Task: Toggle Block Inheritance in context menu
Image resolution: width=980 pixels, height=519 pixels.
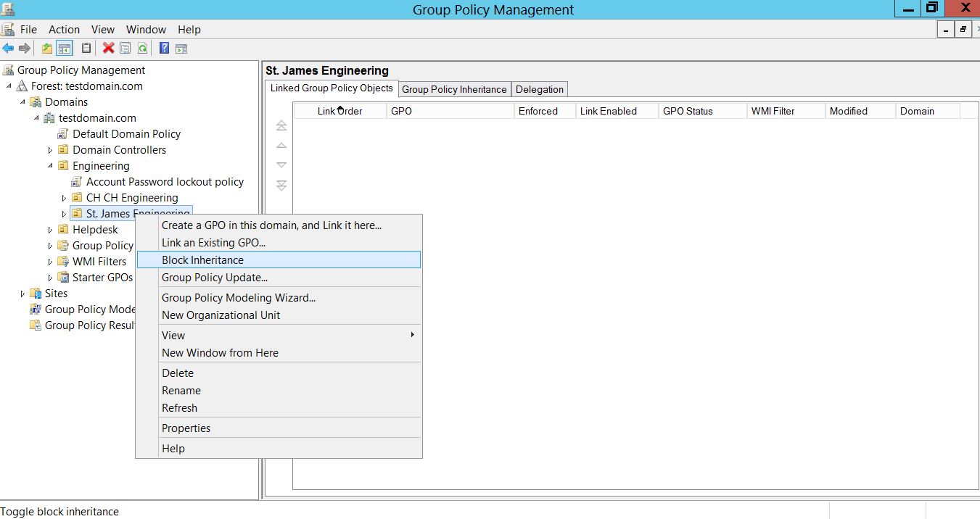Action: pyautogui.click(x=279, y=259)
